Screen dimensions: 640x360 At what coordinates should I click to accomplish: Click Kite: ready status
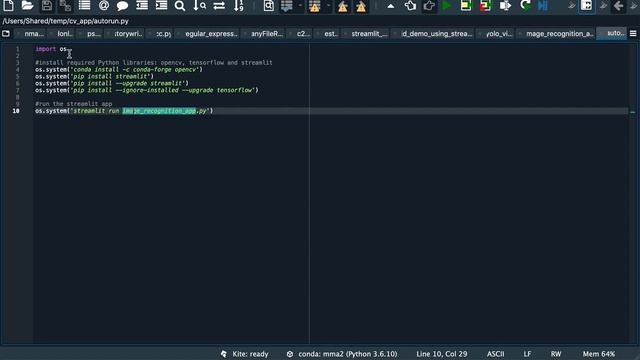244,354
